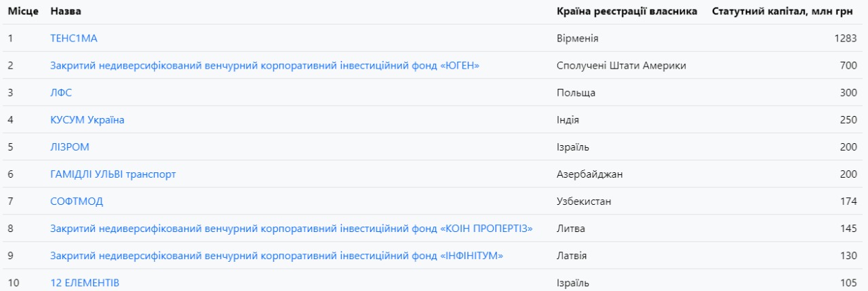Click the Місце column header
The width and height of the screenshot is (868, 291).
(x=23, y=12)
